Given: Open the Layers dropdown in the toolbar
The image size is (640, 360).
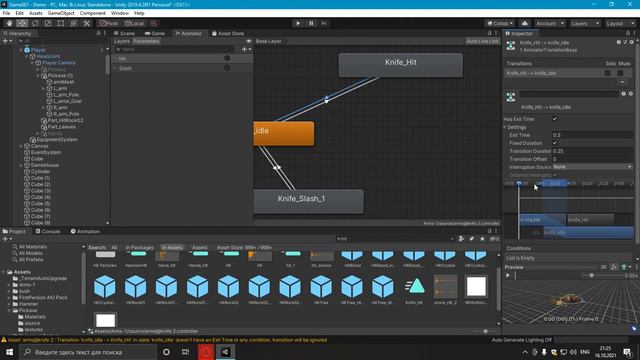Looking at the screenshot, I should coord(585,23).
